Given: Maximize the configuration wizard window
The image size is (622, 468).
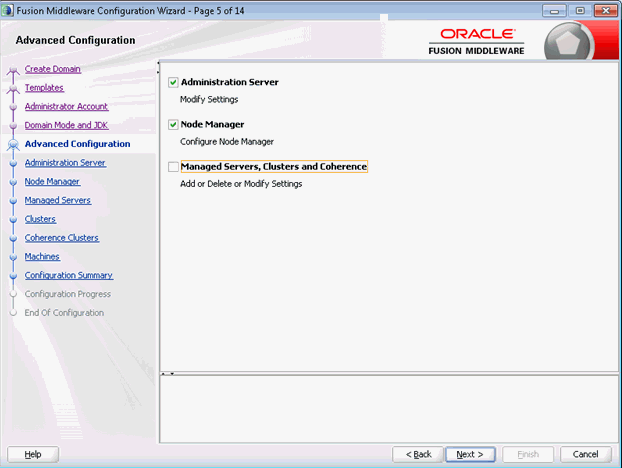Looking at the screenshot, I should [580, 11].
